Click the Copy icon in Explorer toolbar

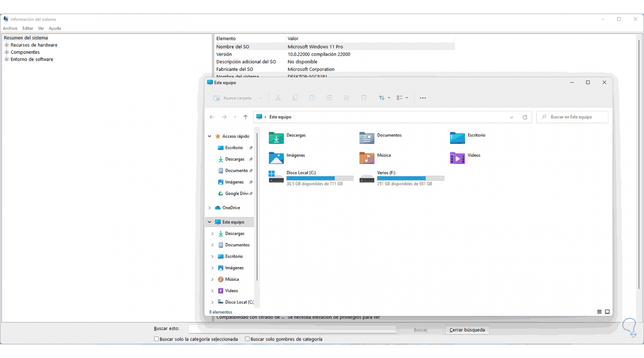click(295, 98)
